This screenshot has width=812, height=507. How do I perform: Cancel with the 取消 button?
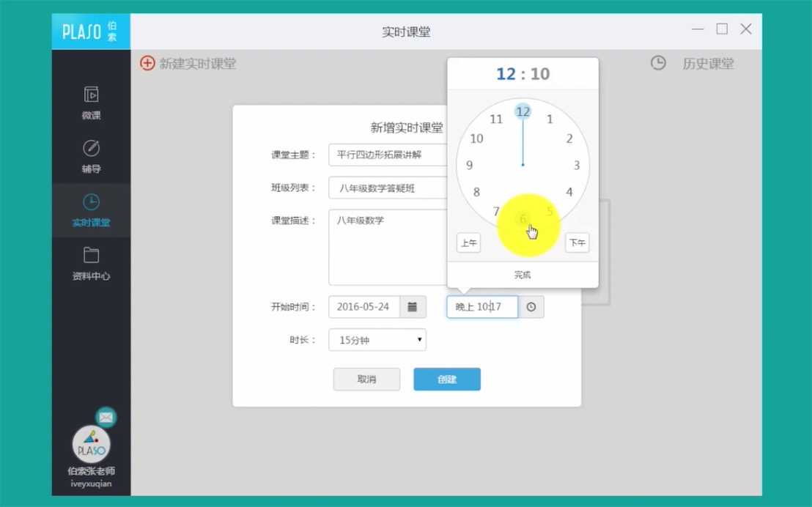tap(366, 380)
